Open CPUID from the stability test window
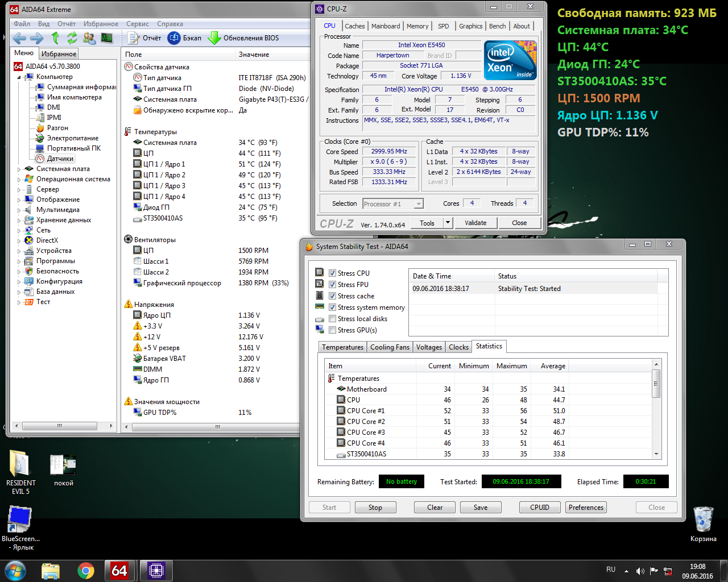This screenshot has height=582, width=728. click(540, 508)
